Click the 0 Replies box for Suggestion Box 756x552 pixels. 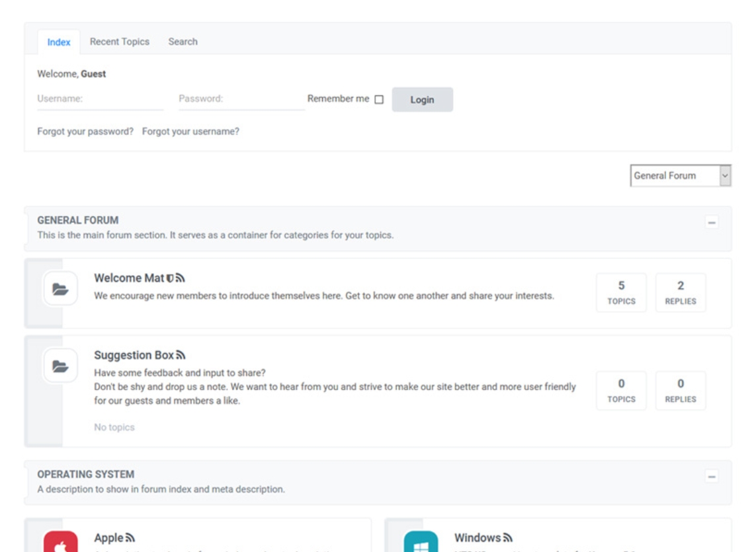[681, 391]
